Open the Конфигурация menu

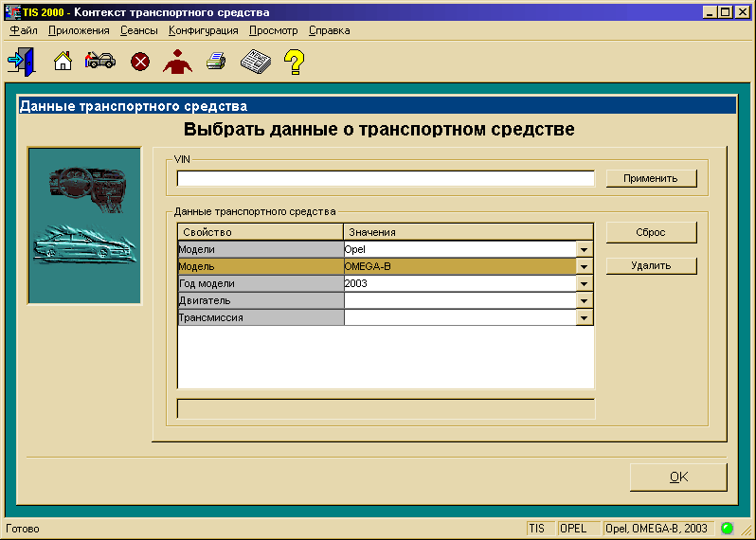(203, 31)
